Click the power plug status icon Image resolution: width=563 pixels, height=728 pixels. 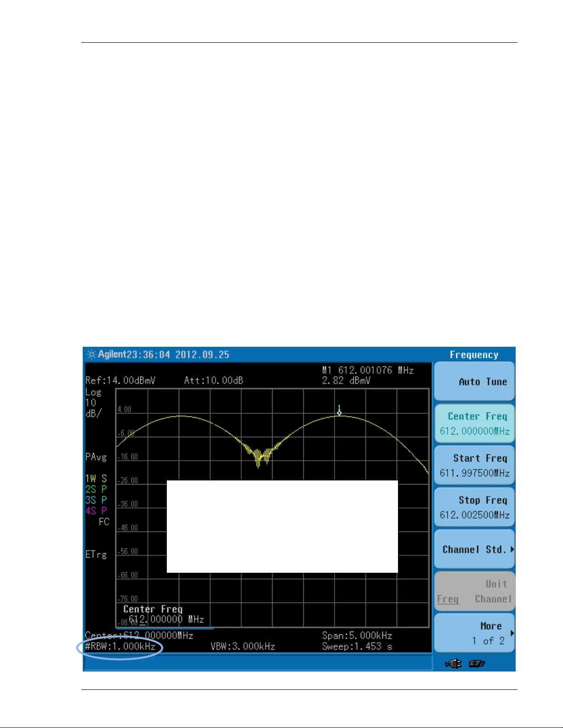[x=453, y=663]
